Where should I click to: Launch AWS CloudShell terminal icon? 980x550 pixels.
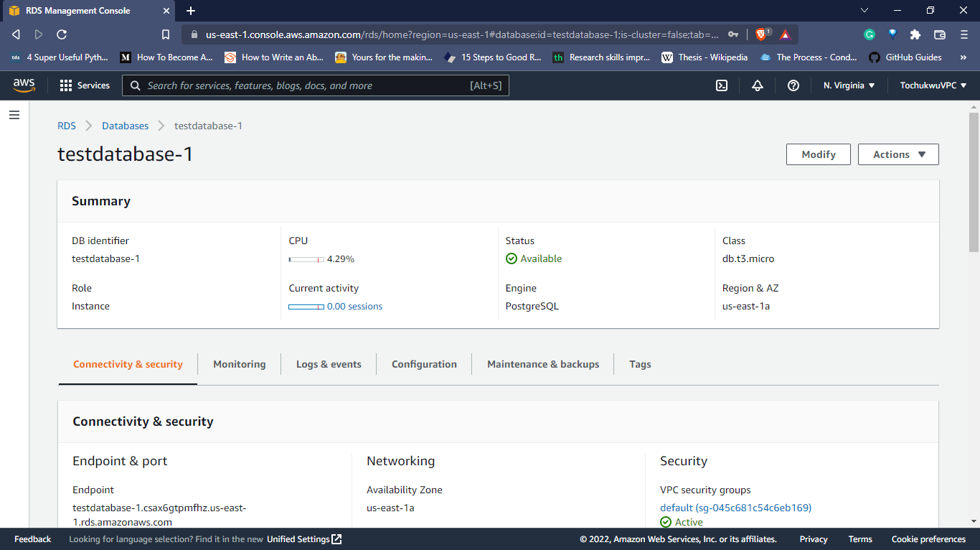pos(722,85)
